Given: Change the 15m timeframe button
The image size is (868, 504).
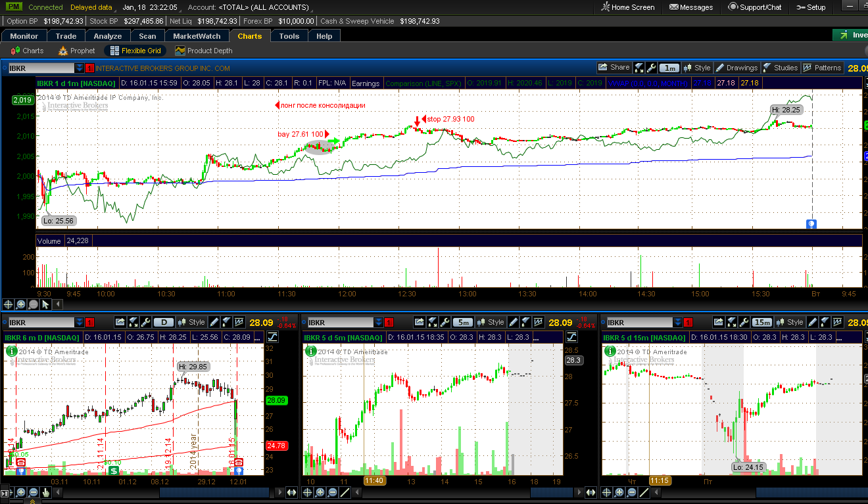Looking at the screenshot, I should pos(763,323).
